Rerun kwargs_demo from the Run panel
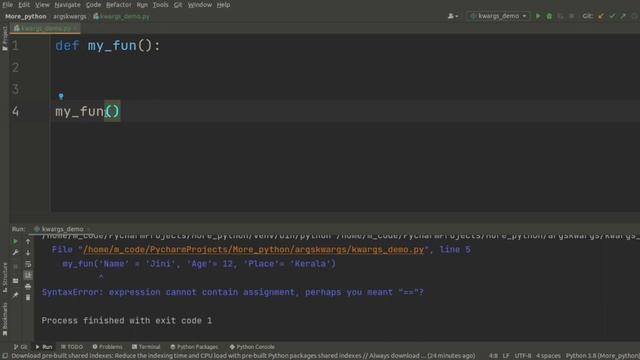 (x=16, y=241)
